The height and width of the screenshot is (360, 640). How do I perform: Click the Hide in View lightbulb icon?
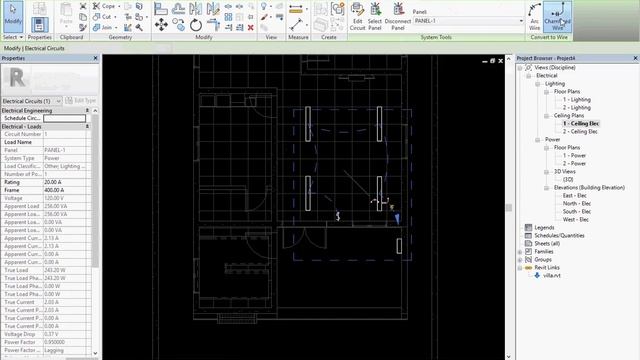[x=264, y=6]
